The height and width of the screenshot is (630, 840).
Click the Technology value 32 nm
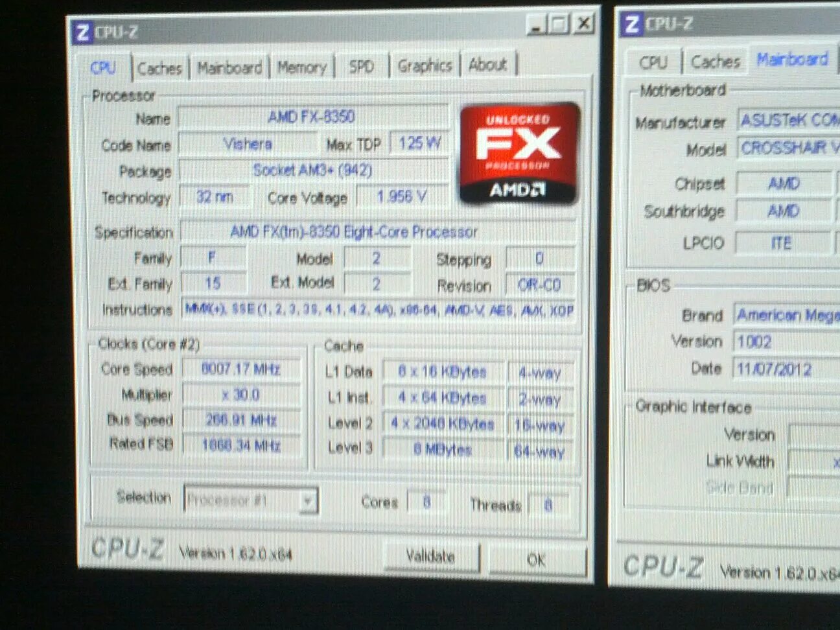[x=214, y=196]
